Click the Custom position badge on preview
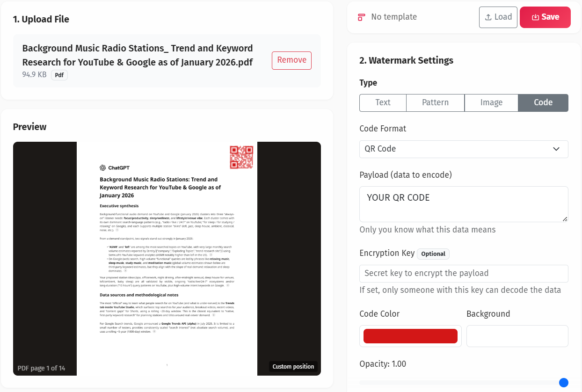The width and height of the screenshot is (582, 392). point(293,366)
